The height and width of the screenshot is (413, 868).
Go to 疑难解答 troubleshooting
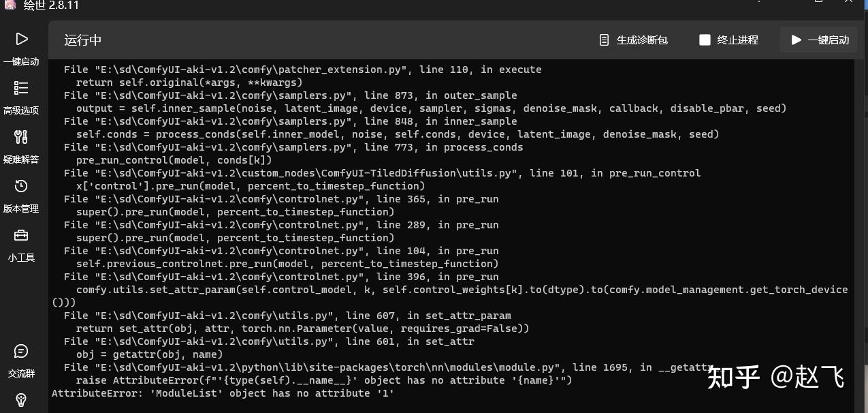click(21, 146)
